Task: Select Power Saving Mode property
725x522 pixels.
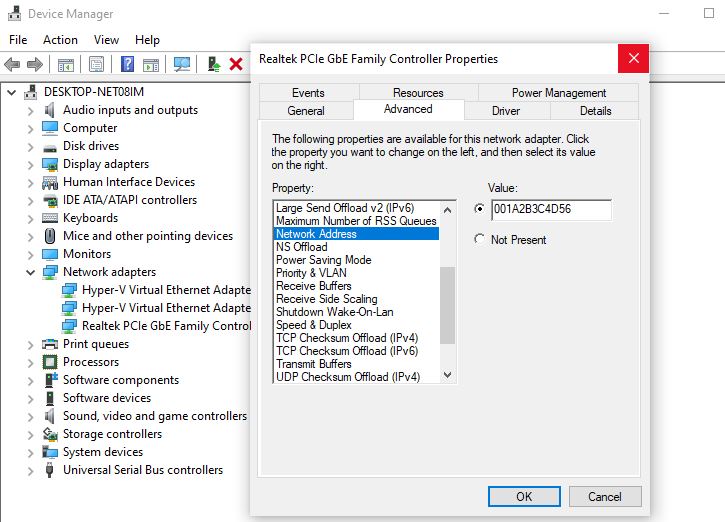Action: pyautogui.click(x=324, y=260)
